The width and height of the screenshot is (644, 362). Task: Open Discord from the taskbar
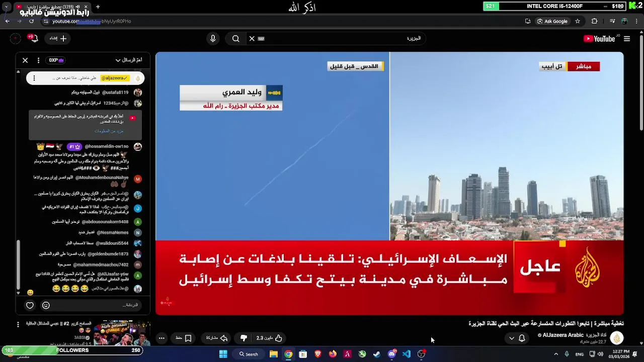392,354
